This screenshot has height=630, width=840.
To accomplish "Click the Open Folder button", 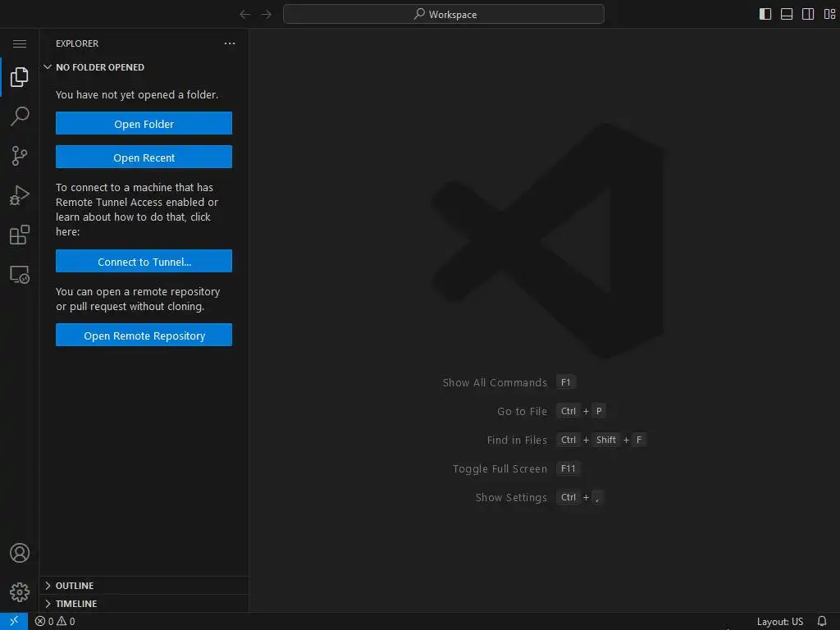I will pos(144,124).
